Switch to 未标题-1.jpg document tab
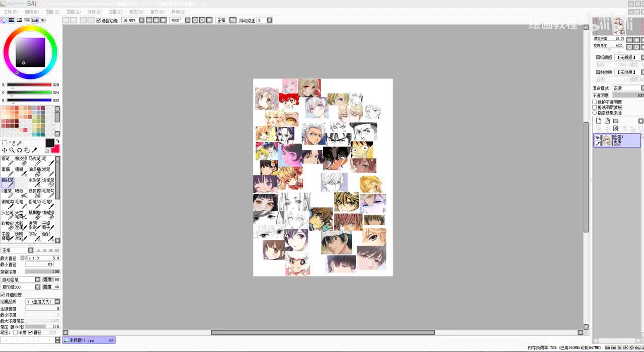 tap(89, 340)
